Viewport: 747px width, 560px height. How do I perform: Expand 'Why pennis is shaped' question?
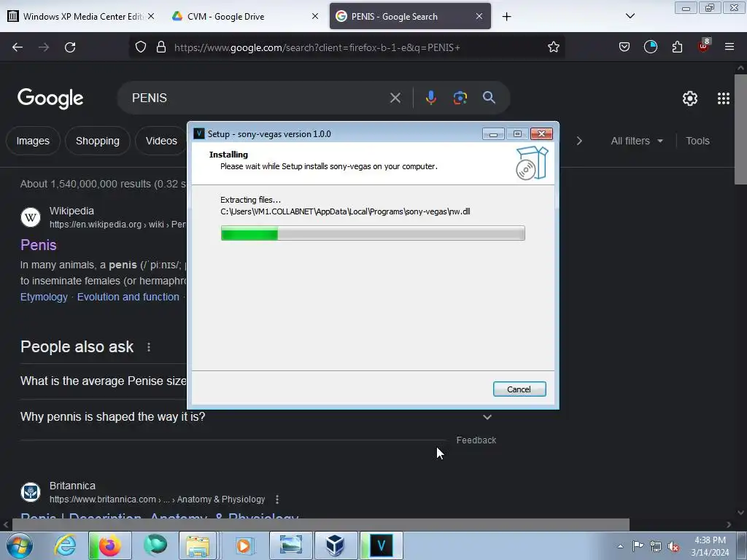256,417
